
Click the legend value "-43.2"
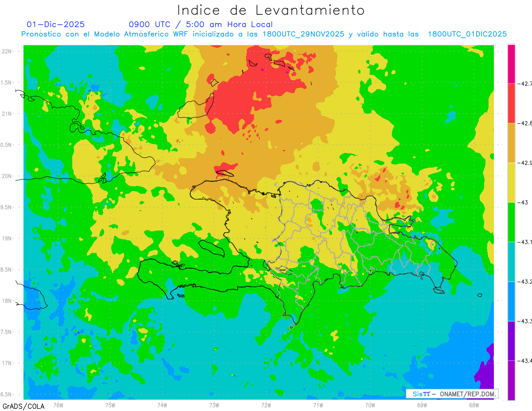click(525, 282)
